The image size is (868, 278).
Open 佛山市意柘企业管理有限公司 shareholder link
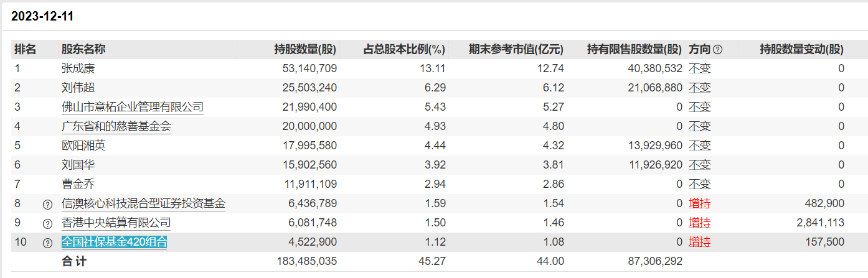[132, 107]
